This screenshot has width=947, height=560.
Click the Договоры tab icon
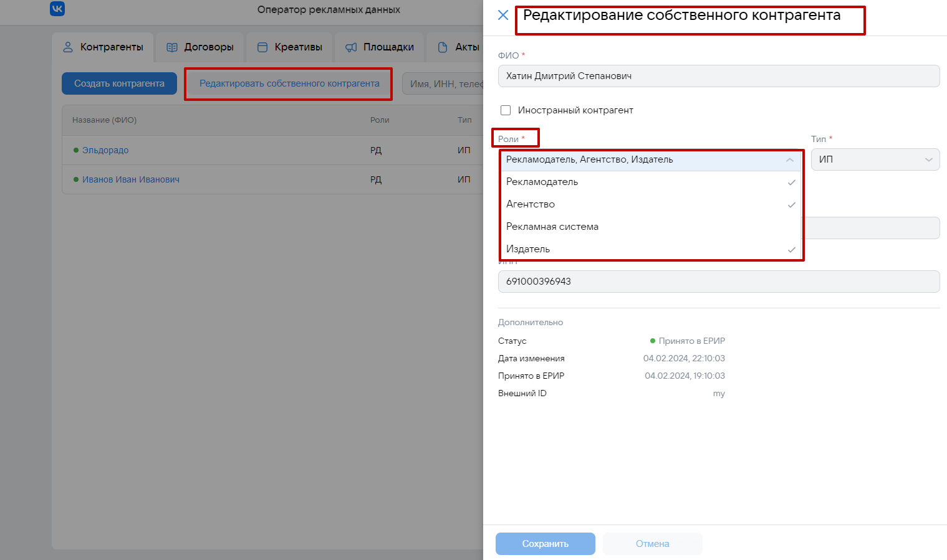click(172, 47)
